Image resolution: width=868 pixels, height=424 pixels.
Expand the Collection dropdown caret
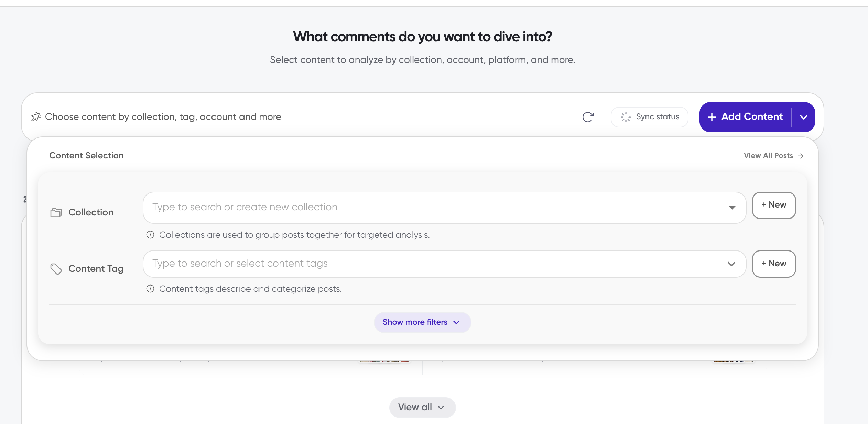[x=732, y=208]
